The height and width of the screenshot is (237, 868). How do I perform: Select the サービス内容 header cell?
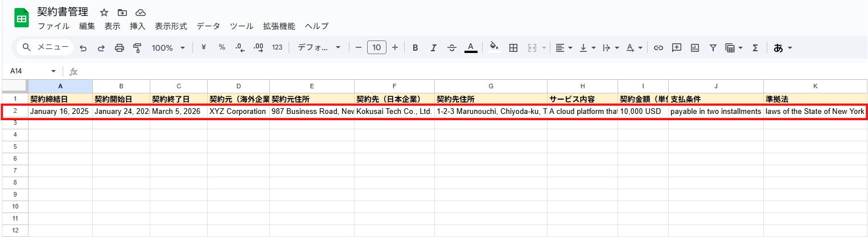pos(583,99)
